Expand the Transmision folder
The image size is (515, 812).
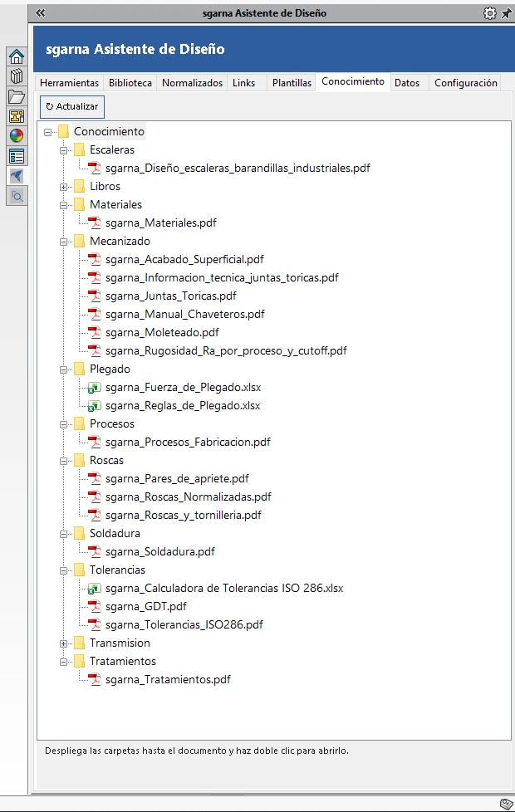[x=63, y=643]
